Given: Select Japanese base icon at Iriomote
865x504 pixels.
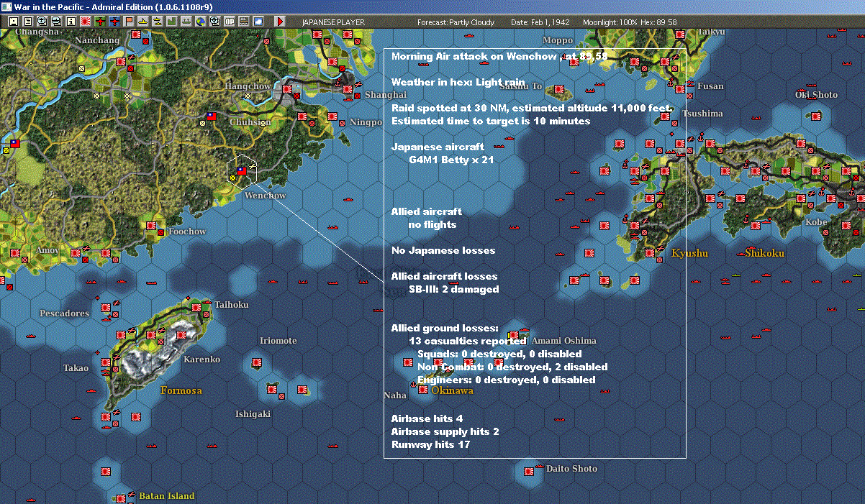Looking at the screenshot, I should tap(256, 365).
